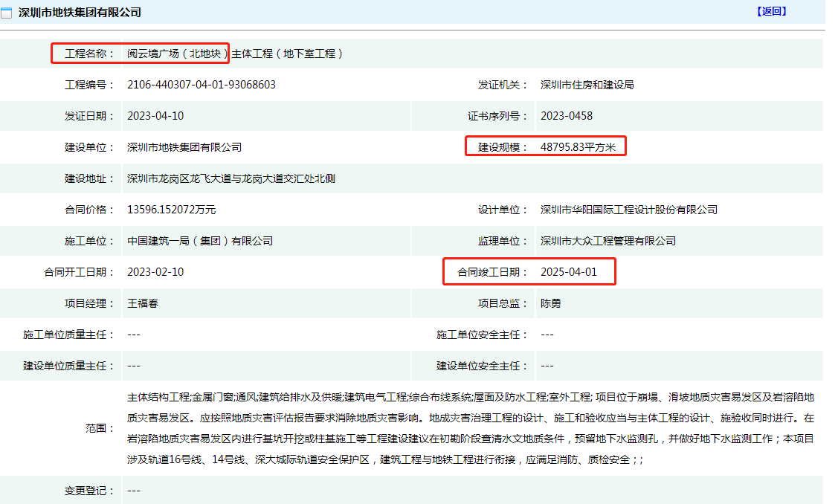Click the design unit 深圳市华阳国际工程设计股份有限公司
This screenshot has width=838, height=504.
pyautogui.click(x=628, y=210)
